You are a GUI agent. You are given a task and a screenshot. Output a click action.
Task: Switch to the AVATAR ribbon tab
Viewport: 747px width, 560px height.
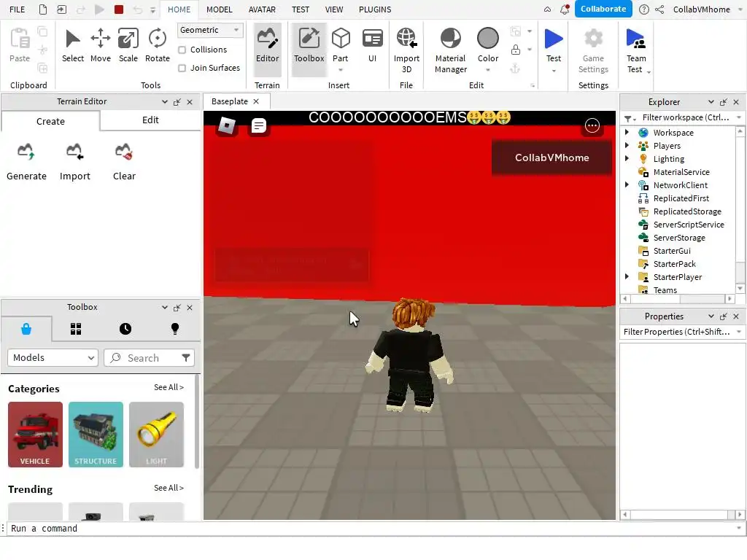262,9
